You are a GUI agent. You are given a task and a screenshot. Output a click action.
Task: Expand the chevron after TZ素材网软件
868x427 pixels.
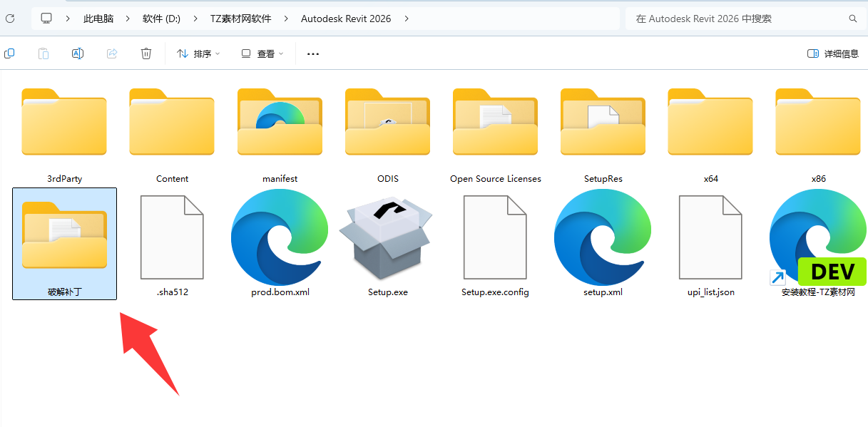click(287, 19)
